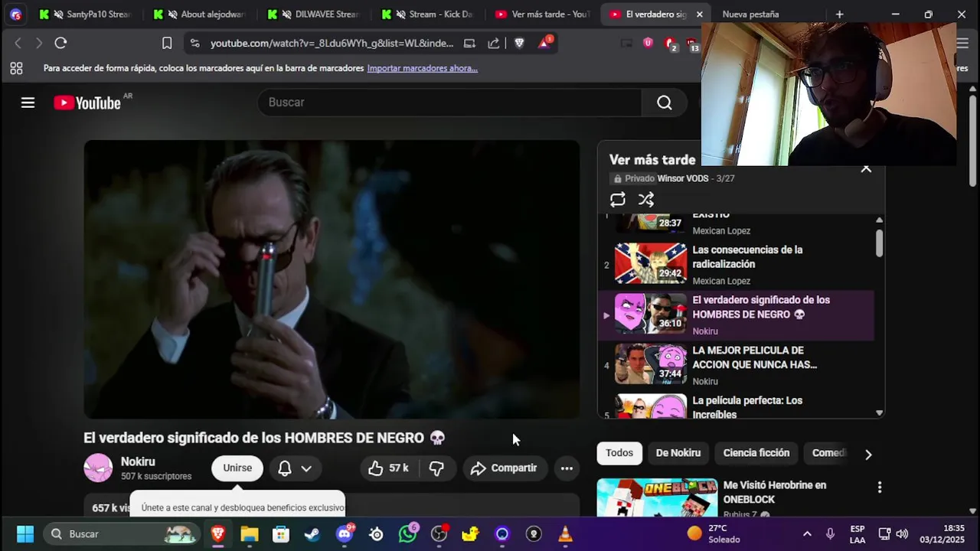980x551 pixels.
Task: Switch to 'Ver más tarde - YouTube' tab
Action: click(544, 14)
